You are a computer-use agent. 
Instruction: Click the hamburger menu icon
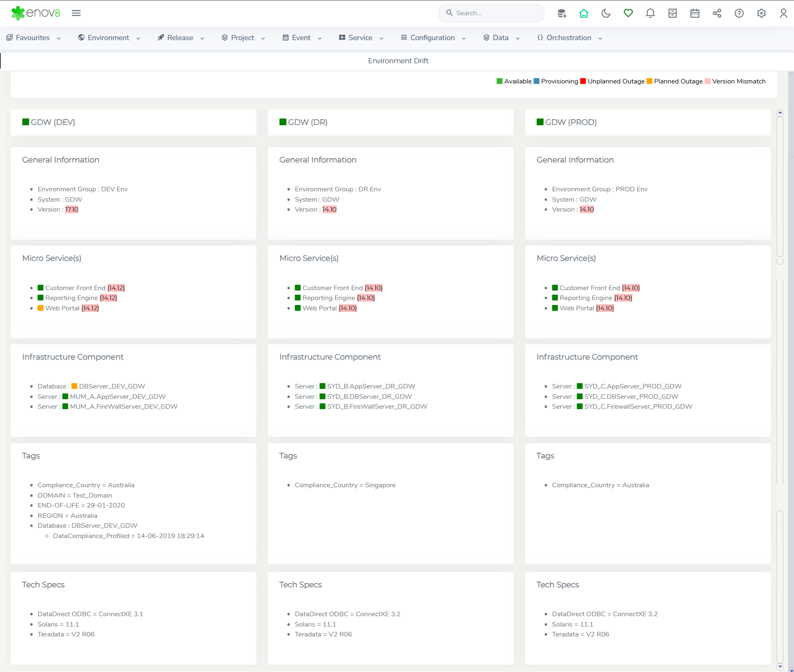(x=76, y=13)
